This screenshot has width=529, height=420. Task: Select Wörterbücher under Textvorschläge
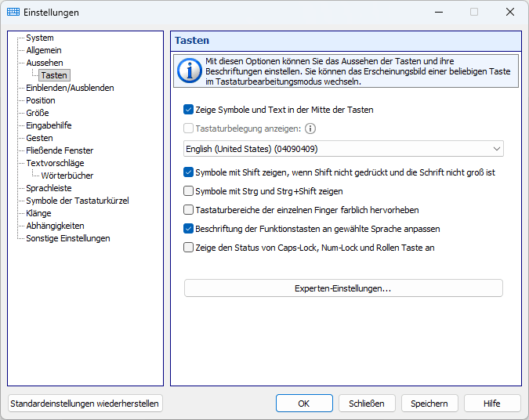point(67,176)
